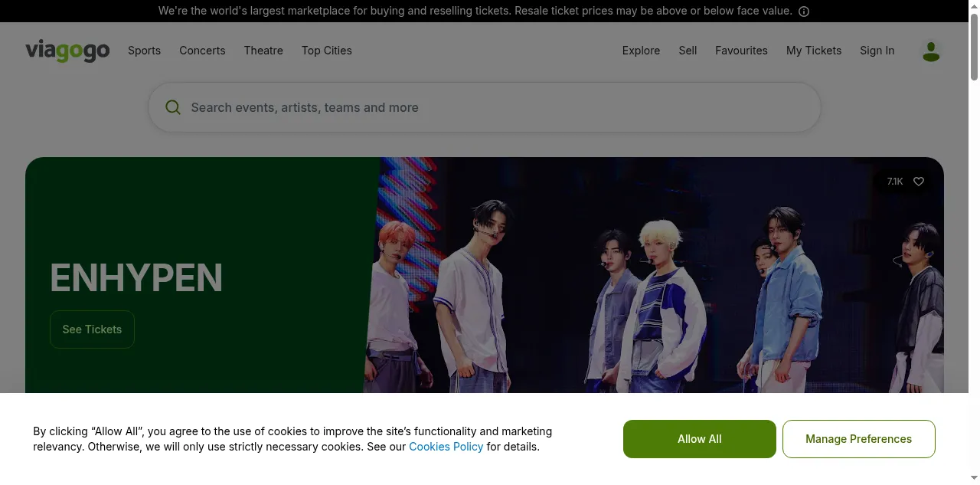980x485 pixels.
Task: Favourite ENHYPEN with the heart icon
Action: click(x=919, y=182)
